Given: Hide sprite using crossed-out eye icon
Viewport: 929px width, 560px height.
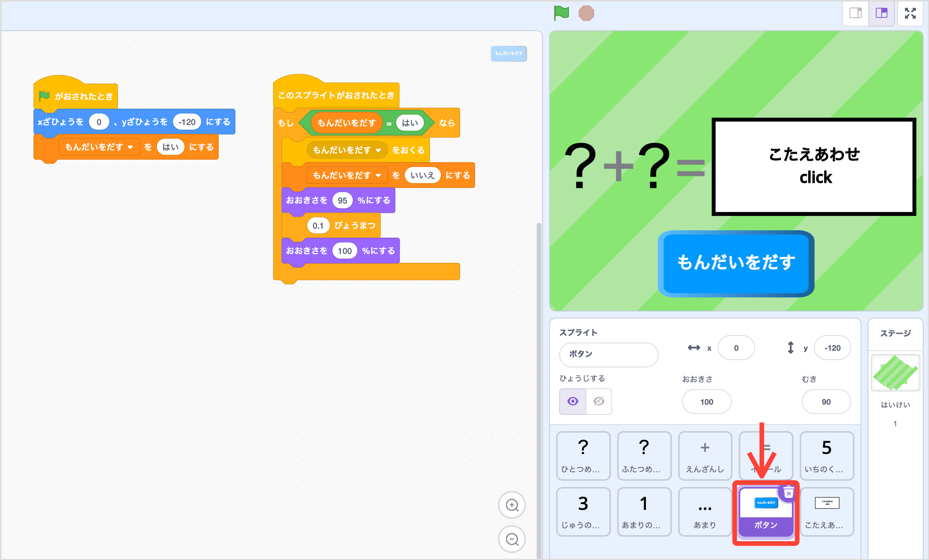Looking at the screenshot, I should (599, 401).
